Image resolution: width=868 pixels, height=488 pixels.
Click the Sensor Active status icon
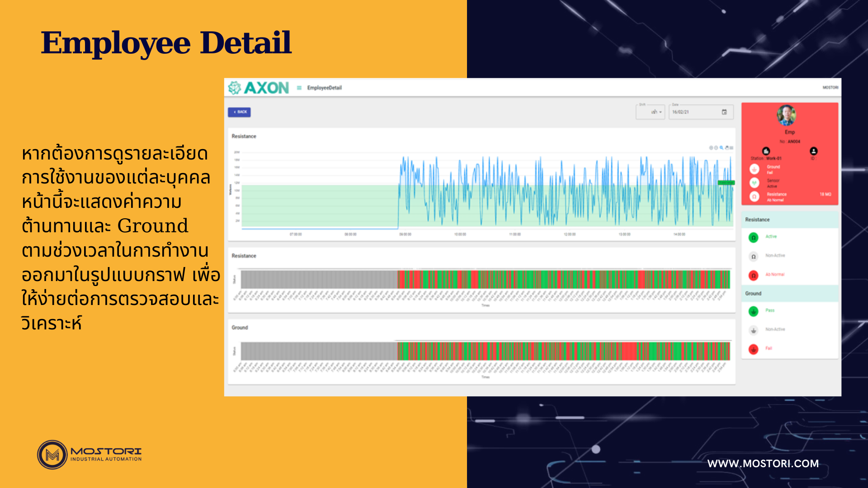coord(754,183)
